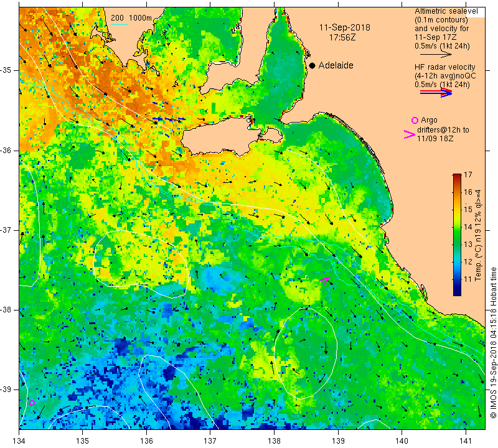The width and height of the screenshot is (498, 448).
Task: Click the temperature color scale bar
Action: [x=457, y=235]
